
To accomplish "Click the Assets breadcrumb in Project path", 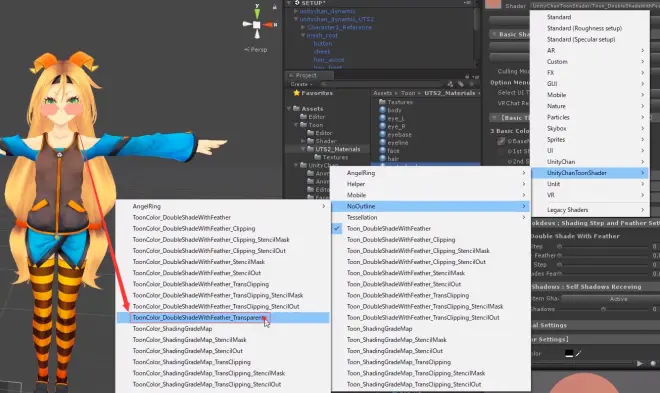I will point(382,93).
